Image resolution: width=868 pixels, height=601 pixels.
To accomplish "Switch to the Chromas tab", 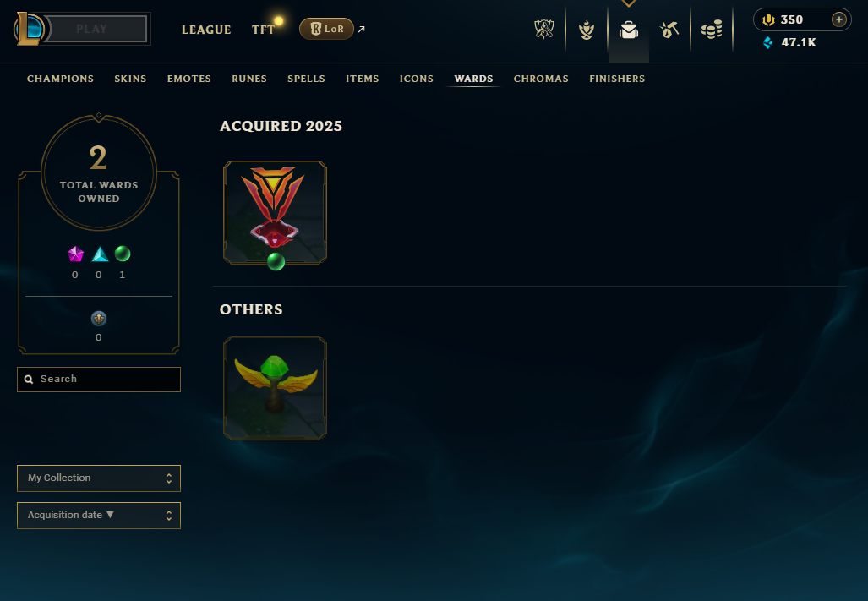I will (x=541, y=79).
